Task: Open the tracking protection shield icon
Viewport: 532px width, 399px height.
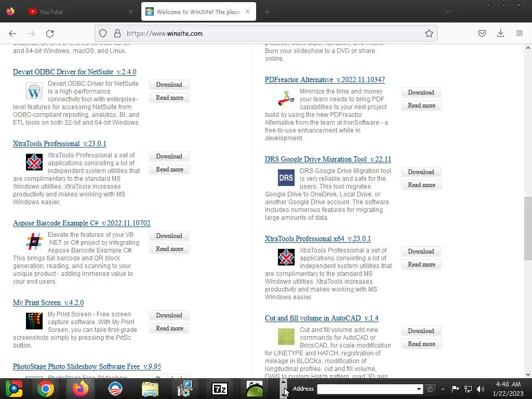Action: [103, 33]
